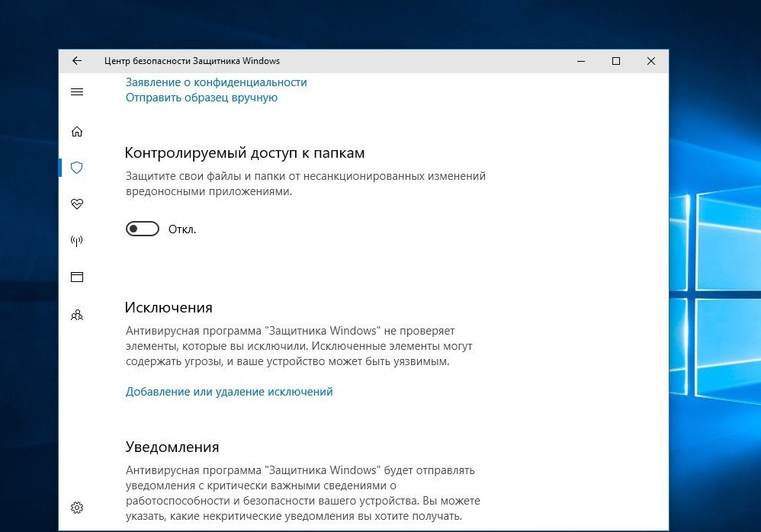Open Firewall & network protection antenna icon
Image resolution: width=761 pixels, height=532 pixels.
[x=77, y=241]
